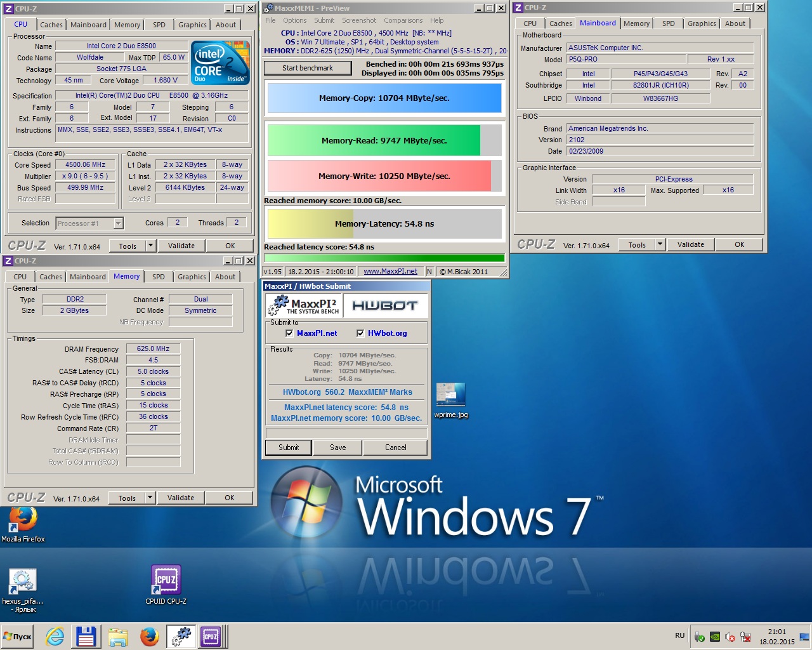812x650 pixels.
Task: Open MaxxPI.net link in Submit to group
Action: click(317, 333)
